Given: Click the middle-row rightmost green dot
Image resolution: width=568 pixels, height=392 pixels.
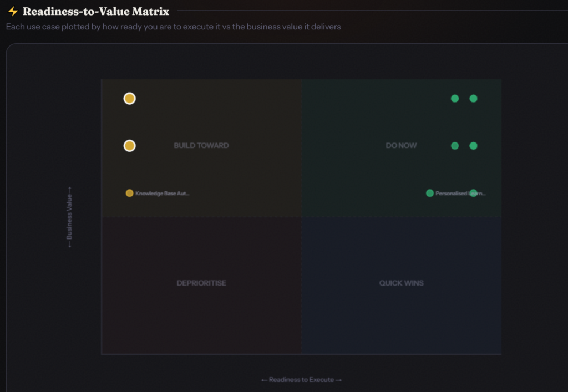Looking at the screenshot, I should 473,146.
